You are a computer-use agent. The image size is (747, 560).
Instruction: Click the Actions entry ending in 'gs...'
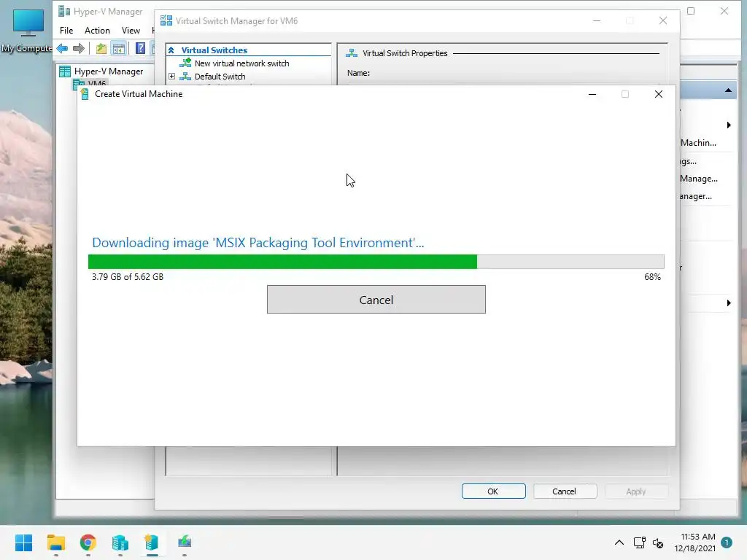[689, 161]
